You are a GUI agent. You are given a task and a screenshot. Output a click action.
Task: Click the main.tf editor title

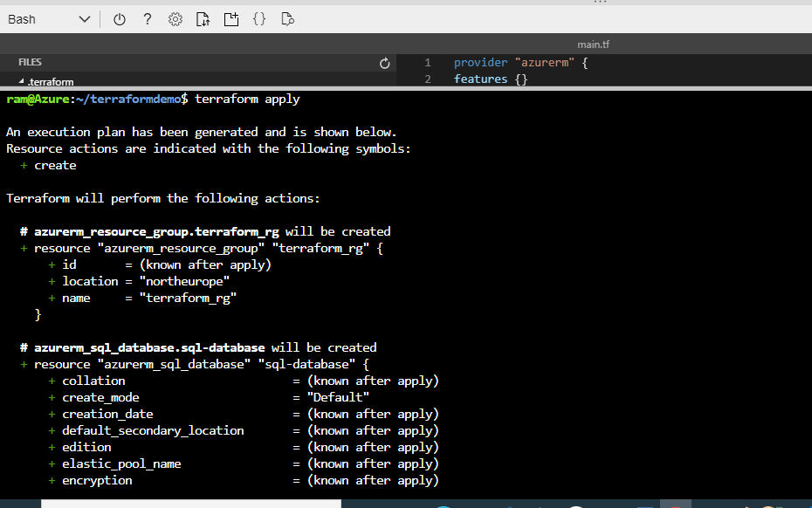tap(593, 45)
